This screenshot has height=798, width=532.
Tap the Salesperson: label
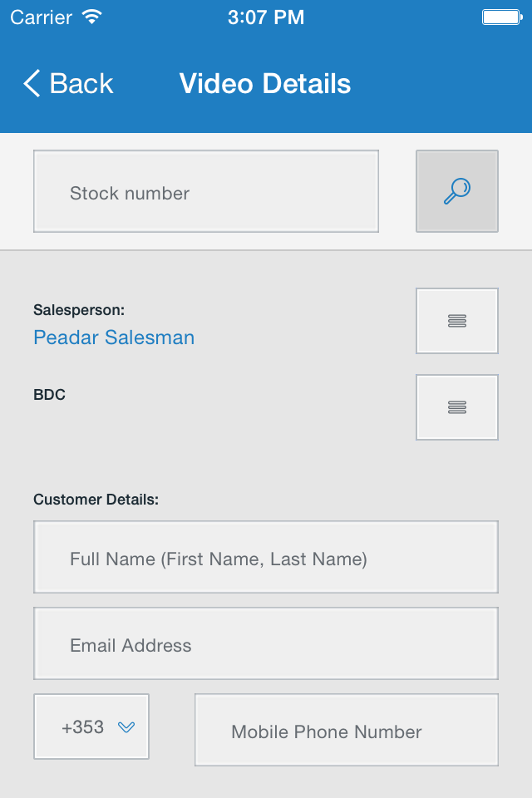click(79, 310)
